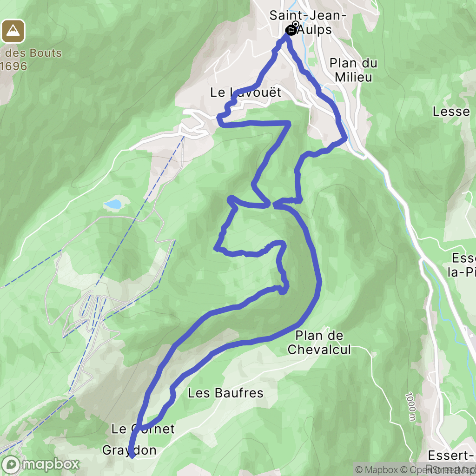Click the mountain peak icon near des Bouts
Image resolution: width=476 pixels, height=476 pixels.
click(x=13, y=31)
